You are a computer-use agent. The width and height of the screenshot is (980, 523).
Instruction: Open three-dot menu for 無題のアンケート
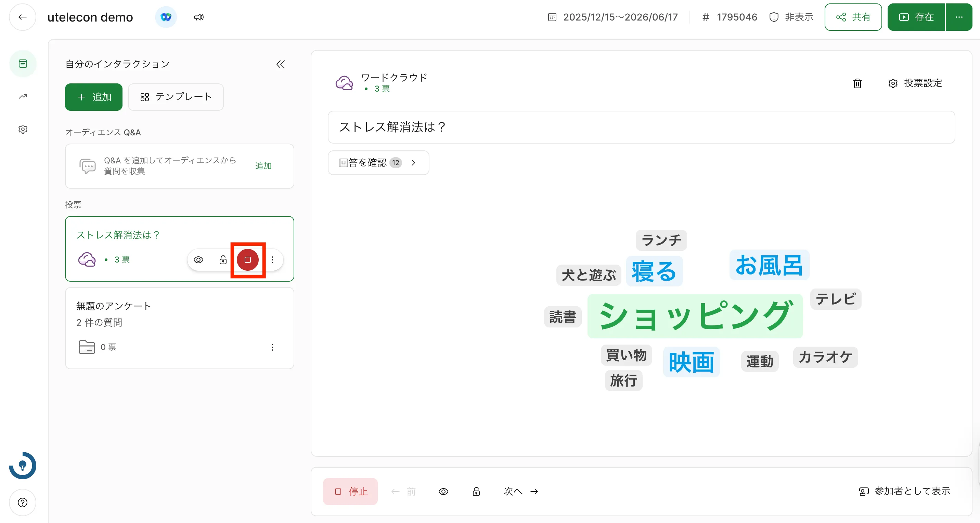(272, 347)
